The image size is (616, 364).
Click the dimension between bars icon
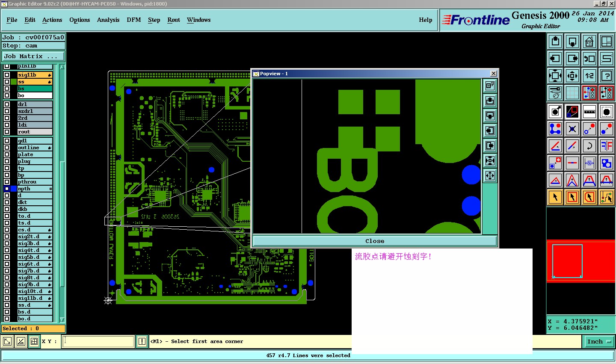pyautogui.click(x=589, y=163)
